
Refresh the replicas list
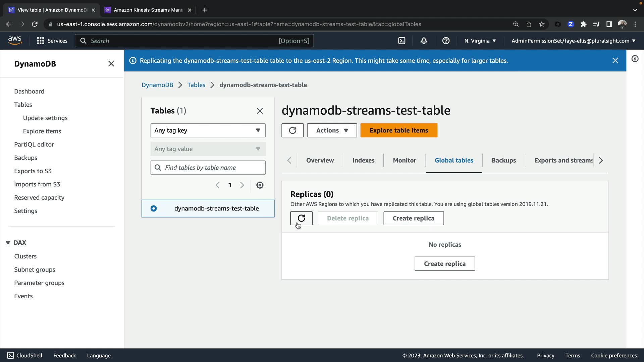pos(301,218)
